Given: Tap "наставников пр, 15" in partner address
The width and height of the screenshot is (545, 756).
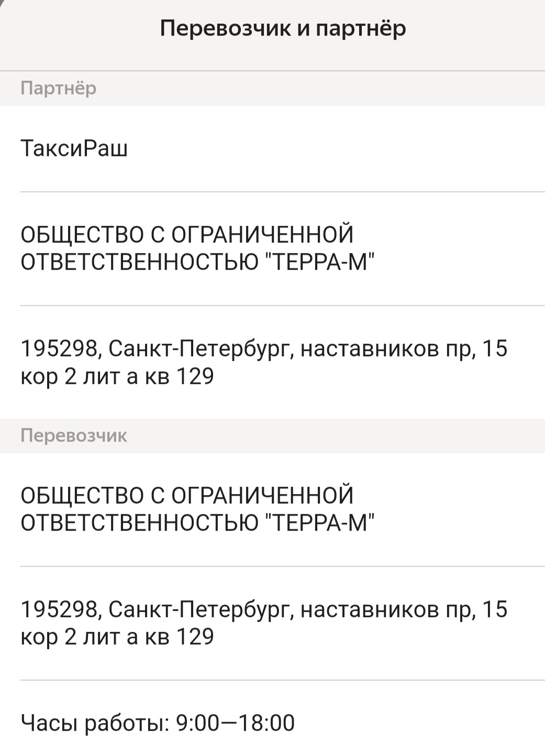Looking at the screenshot, I should pos(404,348).
